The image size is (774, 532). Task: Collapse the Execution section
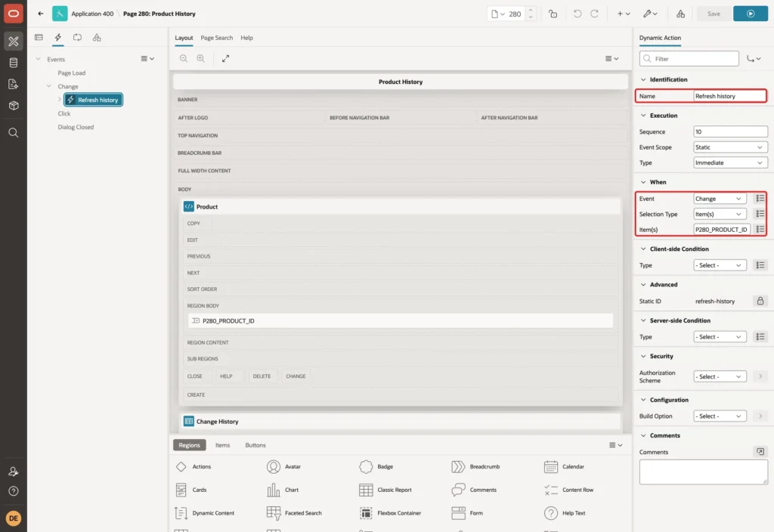coord(643,116)
